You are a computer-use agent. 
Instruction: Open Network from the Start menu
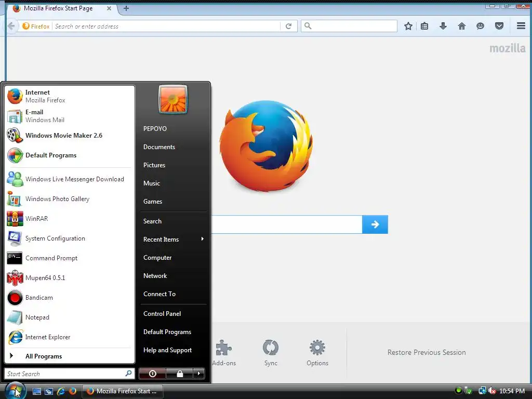155,276
